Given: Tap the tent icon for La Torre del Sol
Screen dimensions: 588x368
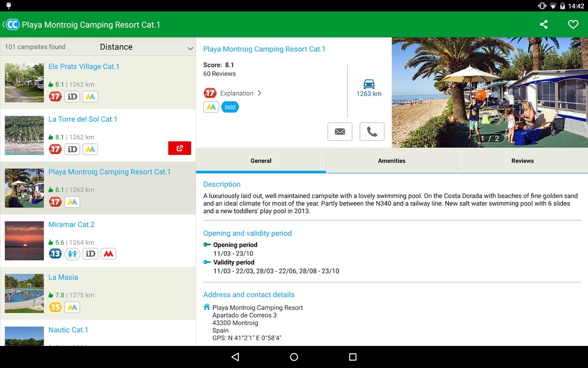Looking at the screenshot, I should (x=90, y=149).
